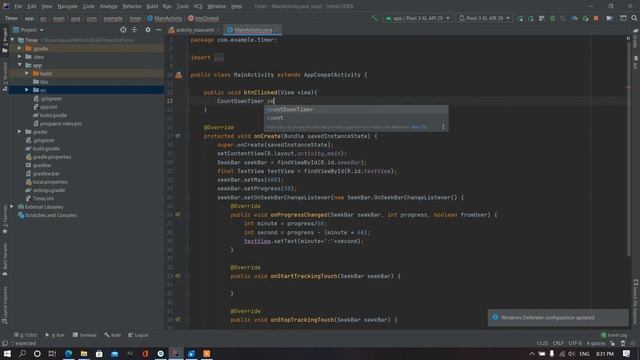Open the Navigate menu
Image resolution: width=640 pixels, height=360 pixels.
(67, 6)
